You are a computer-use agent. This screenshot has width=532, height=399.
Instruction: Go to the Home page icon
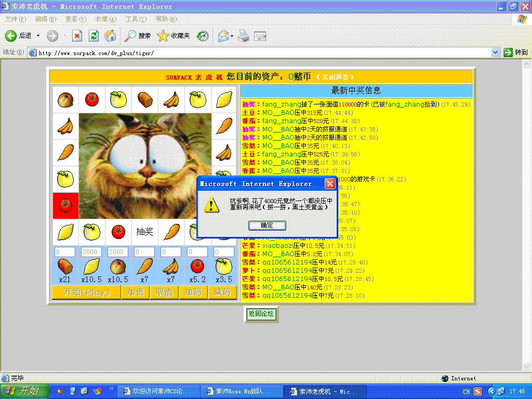110,36
